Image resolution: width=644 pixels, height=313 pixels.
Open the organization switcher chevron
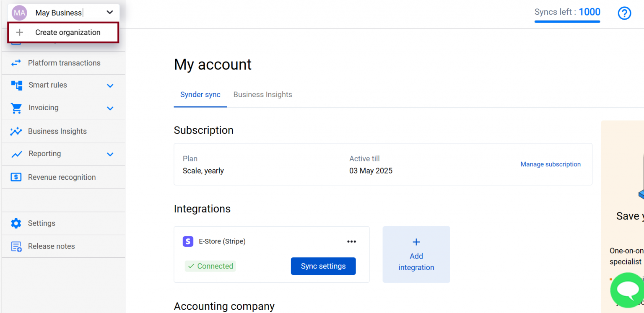tap(110, 13)
